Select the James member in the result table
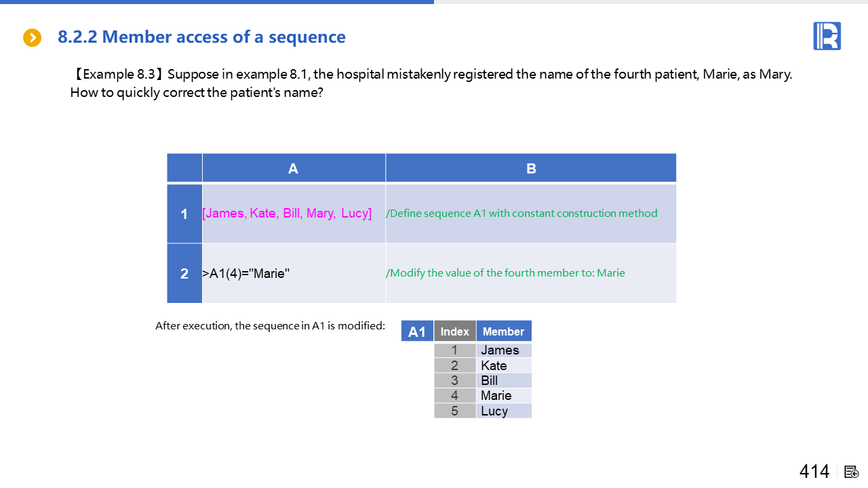This screenshot has width=868, height=488. click(500, 350)
